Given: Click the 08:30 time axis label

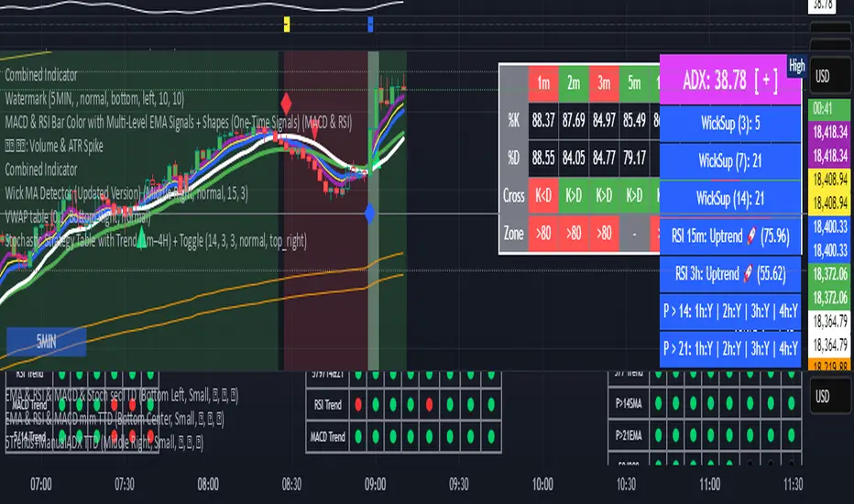Looking at the screenshot, I should pos(291,485).
